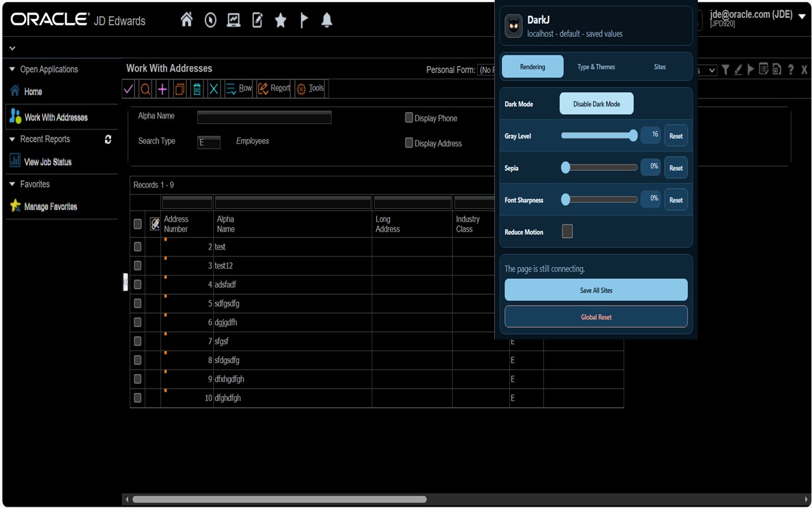Click Global Reset button
812x508 pixels.
[596, 317]
